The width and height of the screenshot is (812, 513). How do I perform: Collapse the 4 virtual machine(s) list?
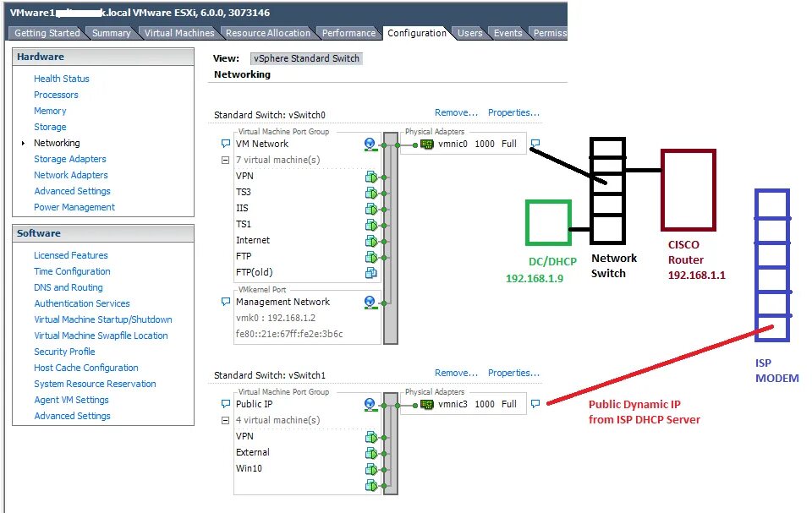pos(225,421)
